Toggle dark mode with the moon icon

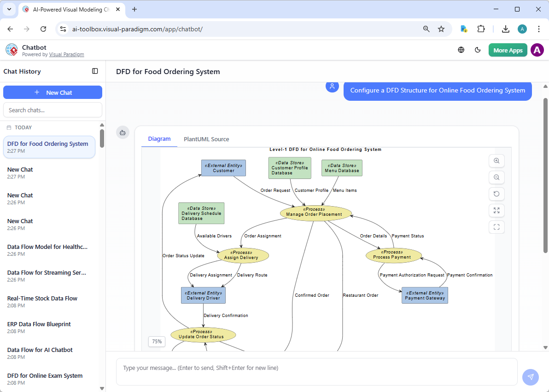pos(478,50)
